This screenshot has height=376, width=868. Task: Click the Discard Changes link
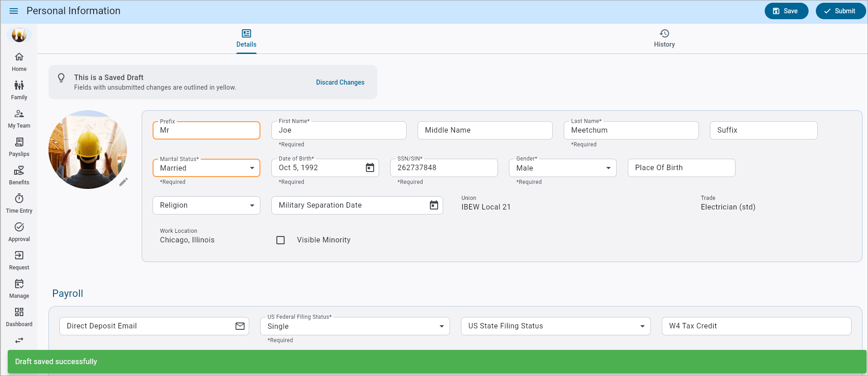click(340, 82)
